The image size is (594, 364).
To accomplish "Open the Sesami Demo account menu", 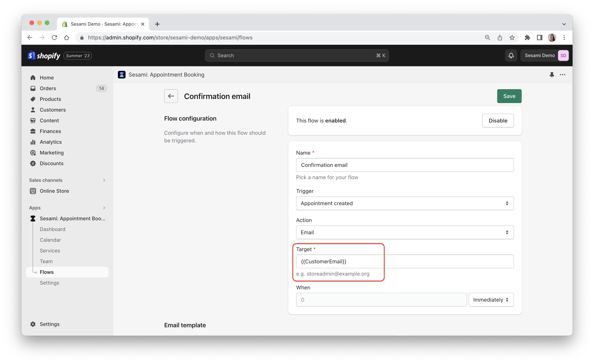I will [545, 55].
